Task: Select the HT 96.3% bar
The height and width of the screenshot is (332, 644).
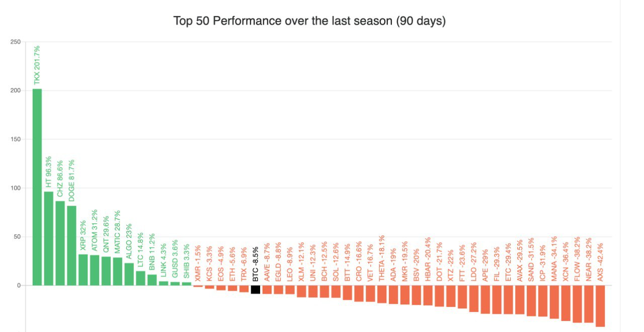Action: (49, 238)
